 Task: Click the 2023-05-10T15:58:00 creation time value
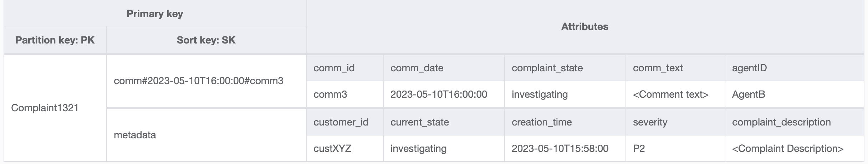[x=560, y=149]
